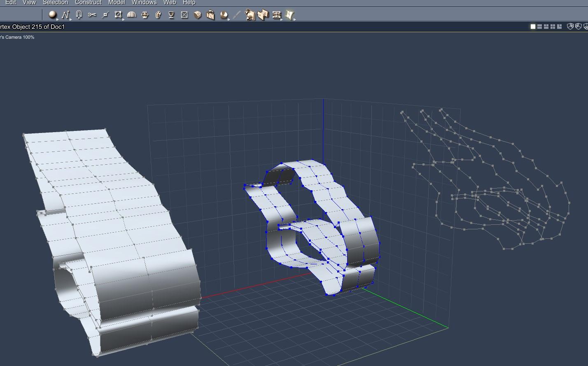
Task: Click the first gold 3D shape icon
Action: tap(250, 15)
